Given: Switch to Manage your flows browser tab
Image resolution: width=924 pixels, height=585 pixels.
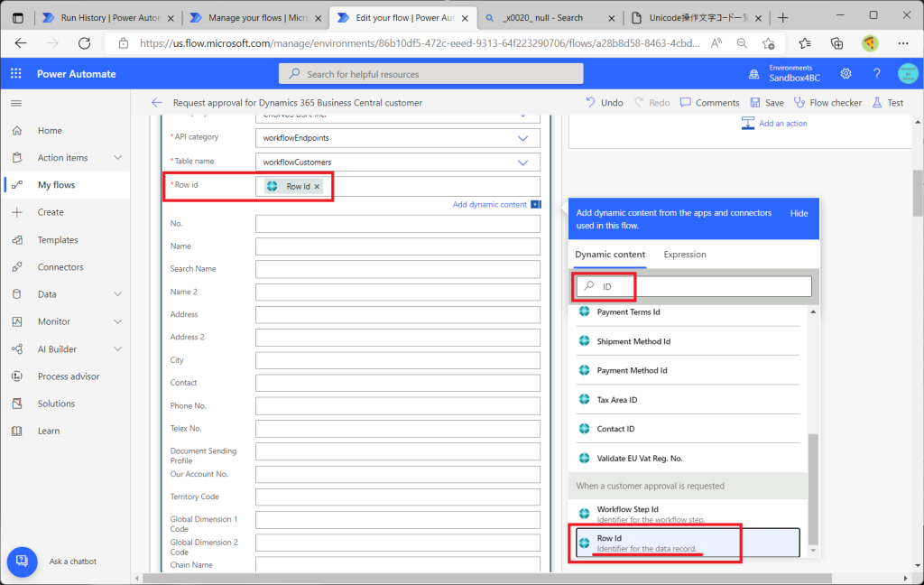Looking at the screenshot, I should point(255,18).
